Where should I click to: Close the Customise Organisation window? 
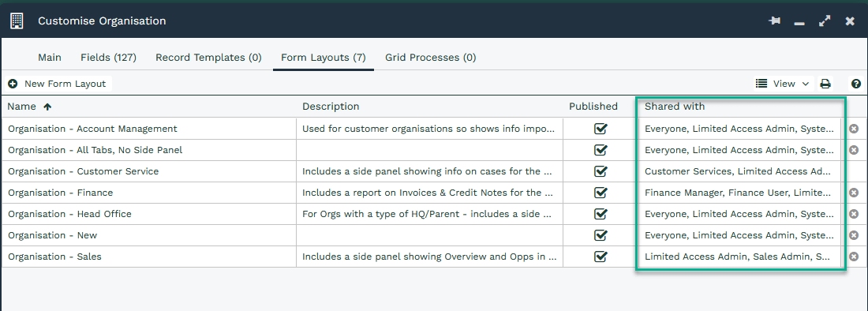850,21
